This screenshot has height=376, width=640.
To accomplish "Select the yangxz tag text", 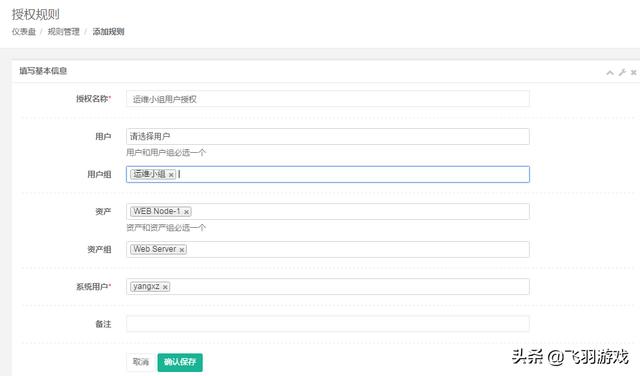I will point(146,287).
